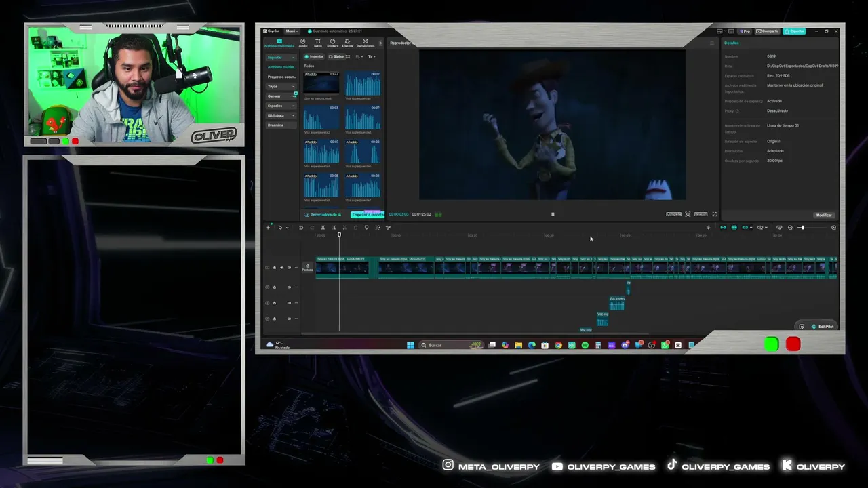Select the Soy su basura.mp4 thumbnail
Screen dimensions: 868x488
(x=321, y=83)
